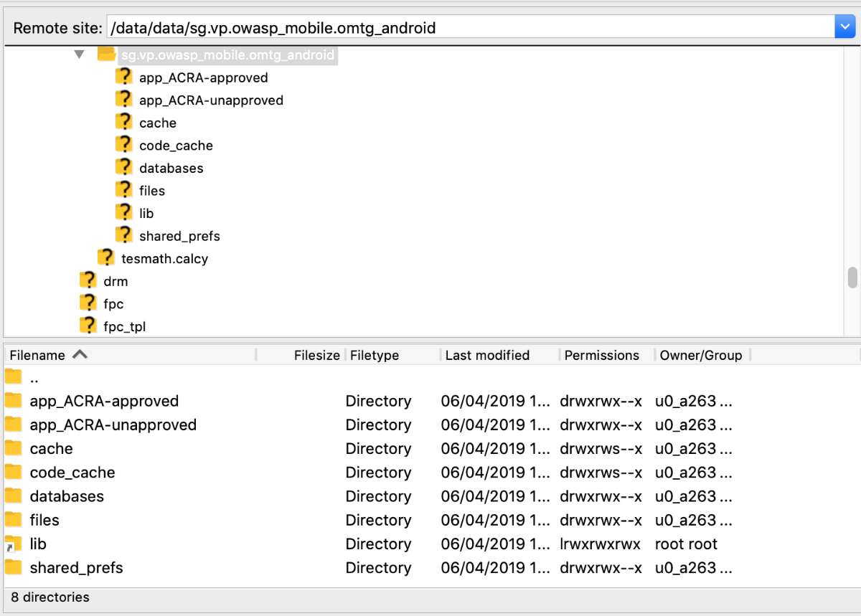Select app_ACRA-unapproved filename in file list
The height and width of the screenshot is (616, 861).
click(x=113, y=425)
